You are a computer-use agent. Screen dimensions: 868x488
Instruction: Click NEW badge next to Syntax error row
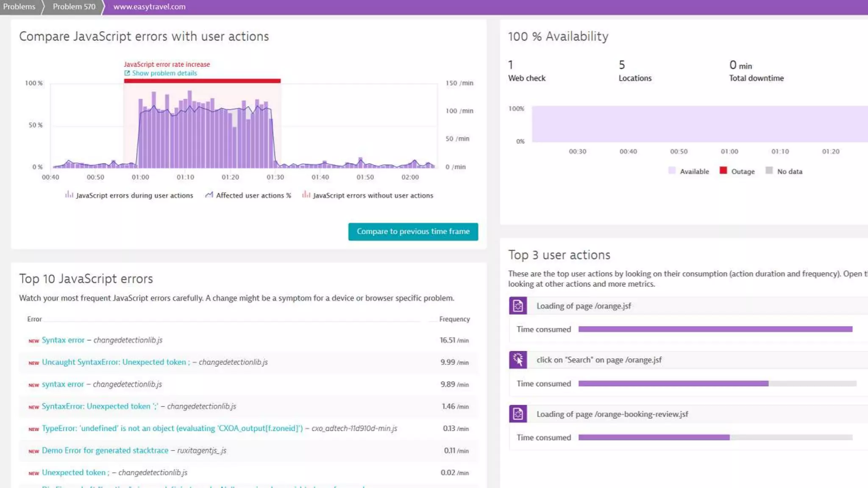click(33, 341)
